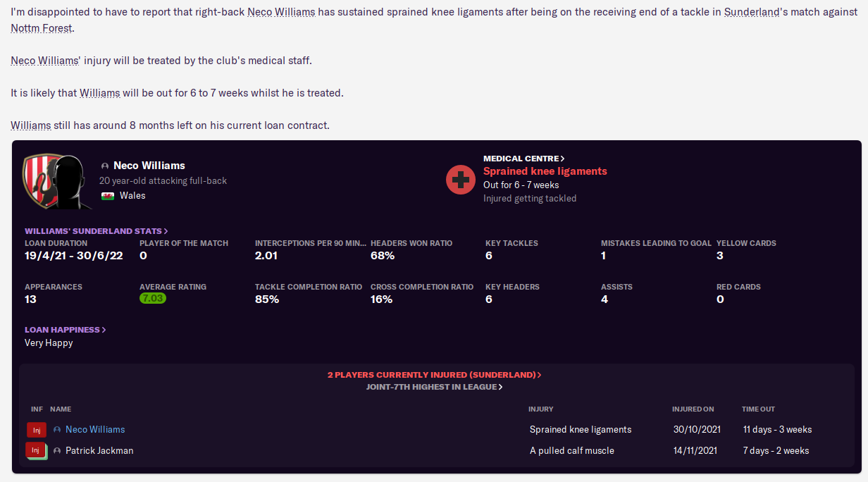View Joint-7th Highest in League ranking
The height and width of the screenshot is (482, 868).
tap(434, 387)
